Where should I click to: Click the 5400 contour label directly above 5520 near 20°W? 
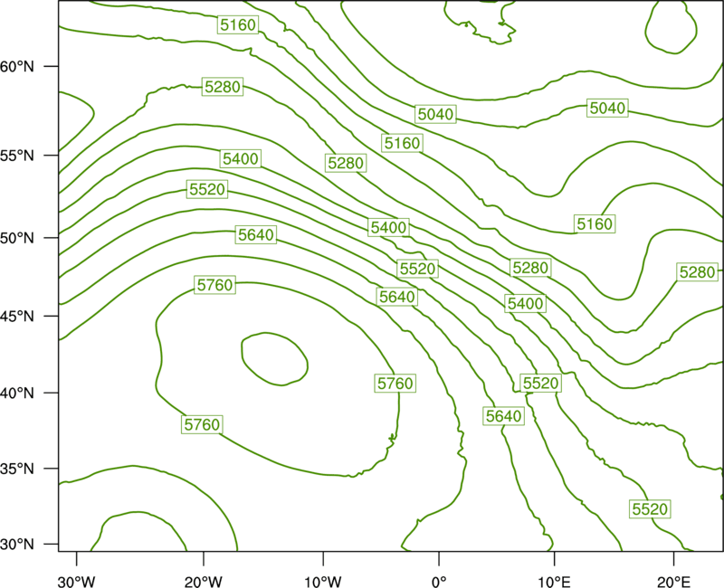241,159
